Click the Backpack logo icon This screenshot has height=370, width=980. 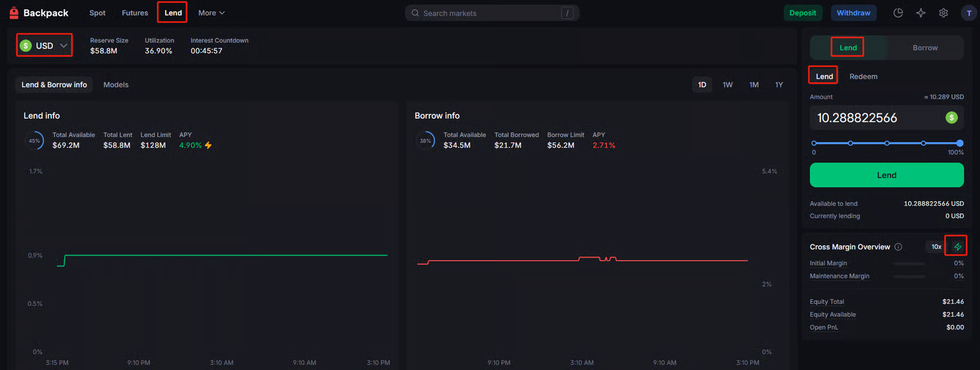click(x=14, y=13)
